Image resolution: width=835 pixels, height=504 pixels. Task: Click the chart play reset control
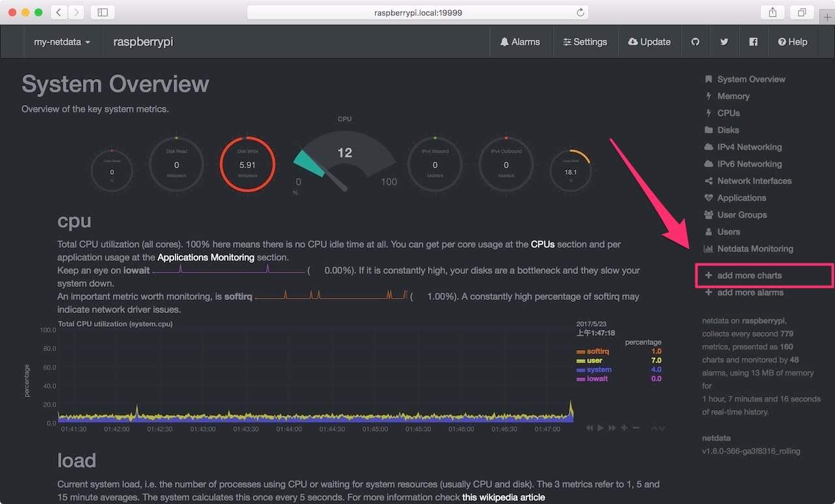[601, 428]
